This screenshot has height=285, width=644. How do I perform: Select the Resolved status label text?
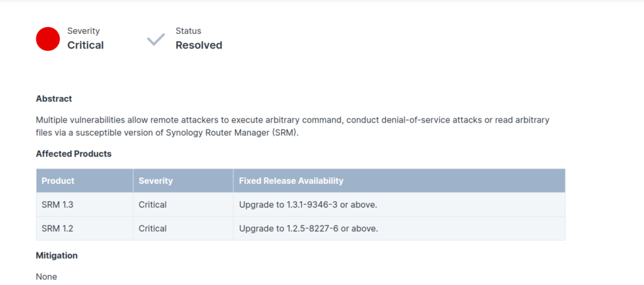199,45
